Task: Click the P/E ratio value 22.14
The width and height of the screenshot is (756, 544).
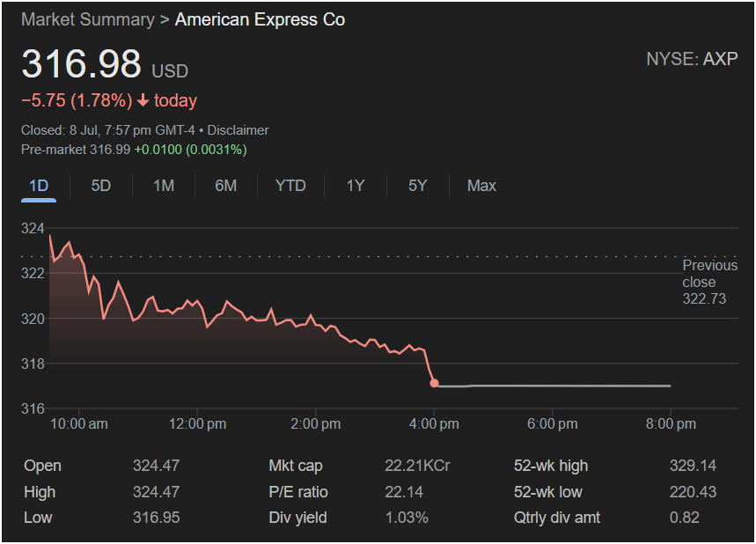Action: [x=404, y=492]
